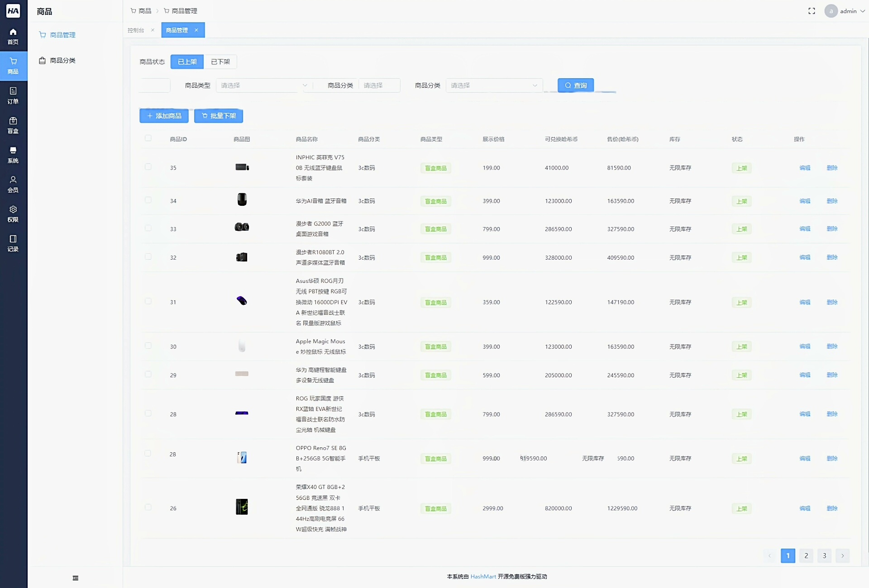Image resolution: width=869 pixels, height=588 pixels.
Task: Tick the checkbox for product ID 35
Action: click(148, 167)
